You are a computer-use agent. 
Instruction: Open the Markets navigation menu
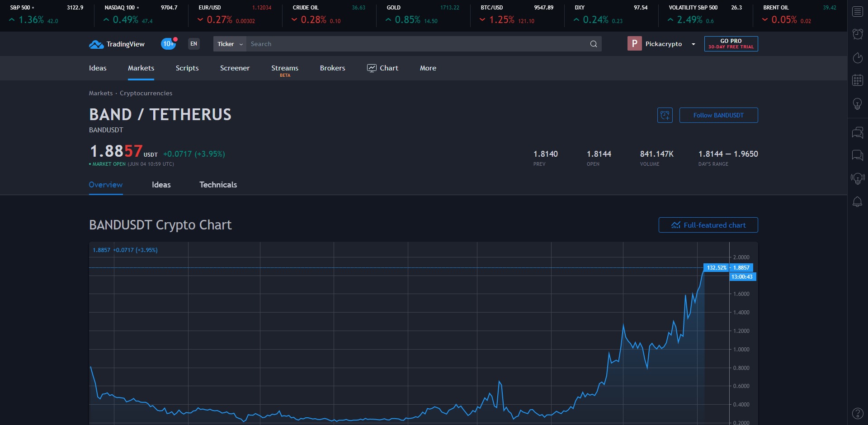(141, 68)
